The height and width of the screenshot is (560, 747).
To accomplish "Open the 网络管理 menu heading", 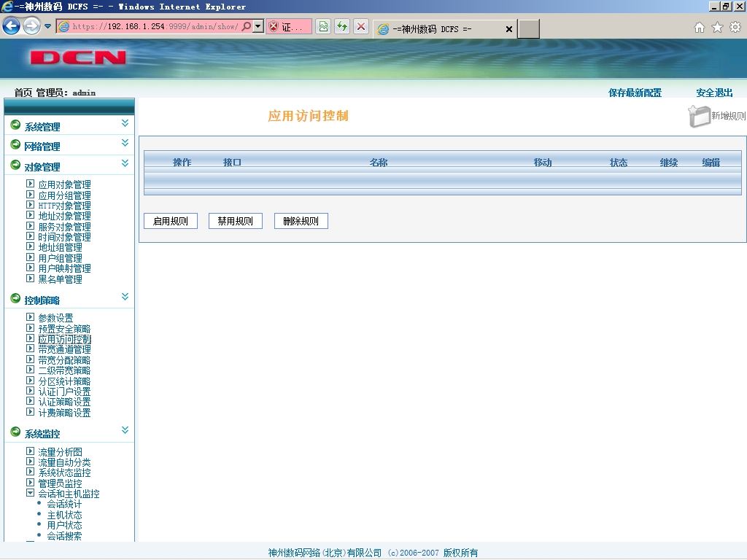I will point(42,147).
